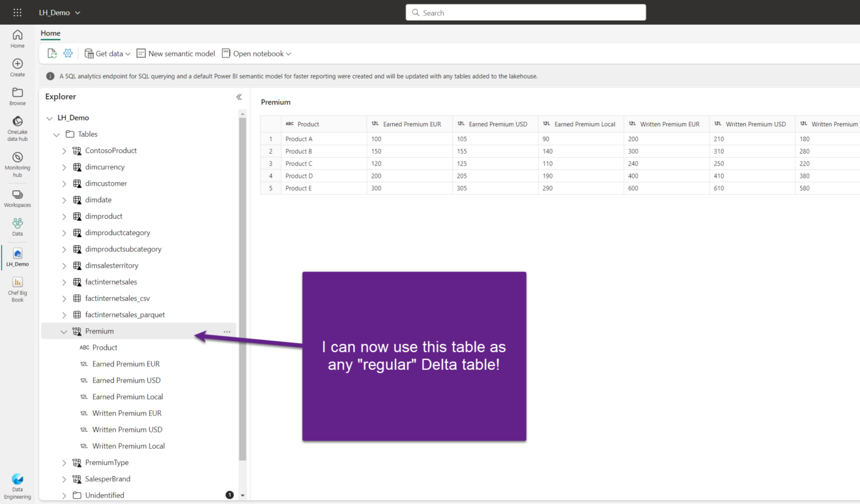
Task: Collapse the Premium table node
Action: click(x=64, y=331)
